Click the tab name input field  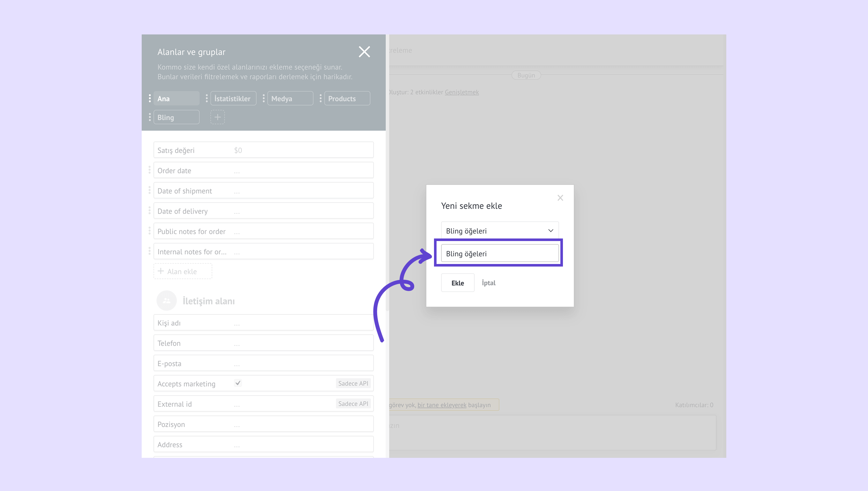tap(499, 253)
